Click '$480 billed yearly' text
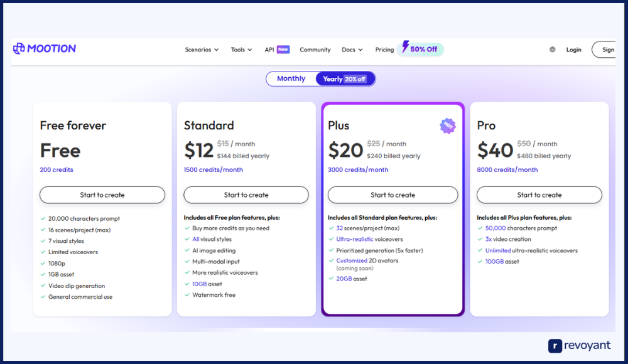Image resolution: width=628 pixels, height=364 pixels. click(x=544, y=156)
